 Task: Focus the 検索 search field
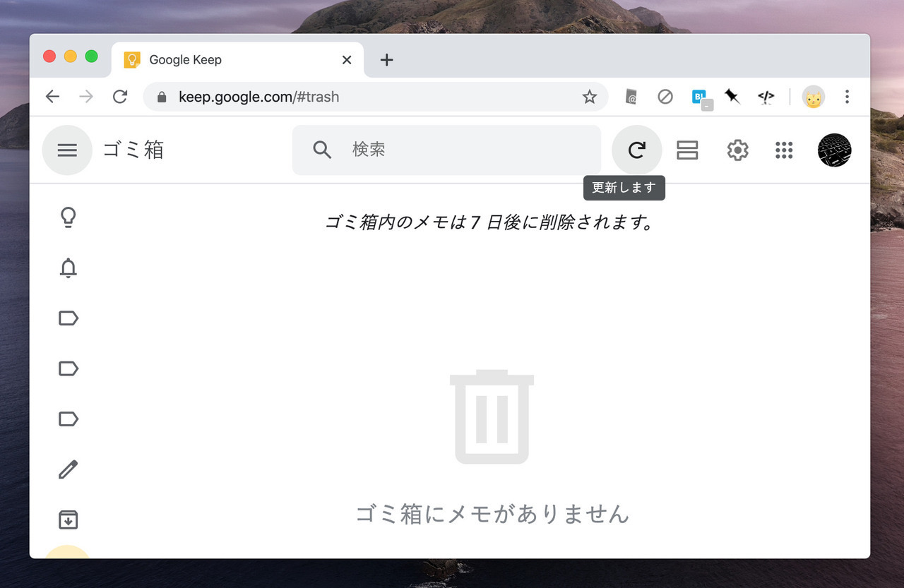click(x=446, y=150)
